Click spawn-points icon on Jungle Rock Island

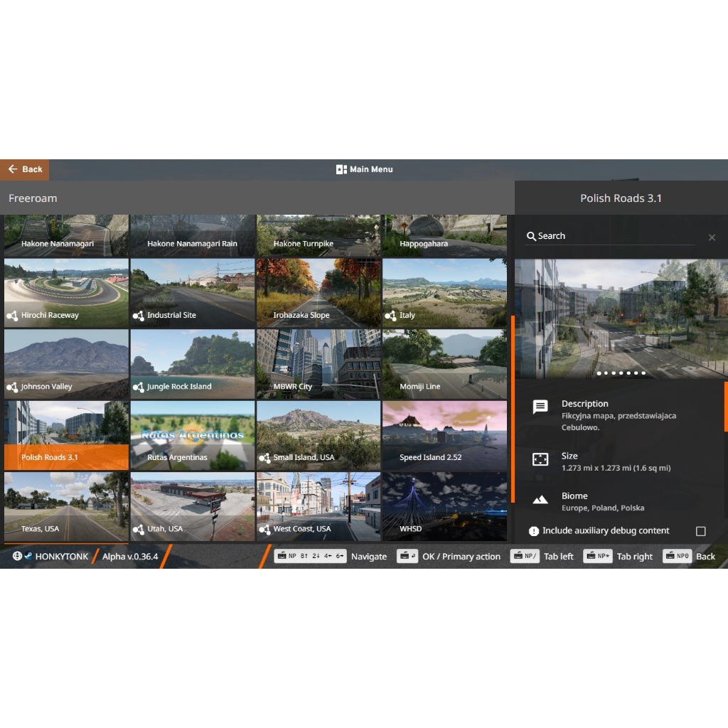(139, 387)
